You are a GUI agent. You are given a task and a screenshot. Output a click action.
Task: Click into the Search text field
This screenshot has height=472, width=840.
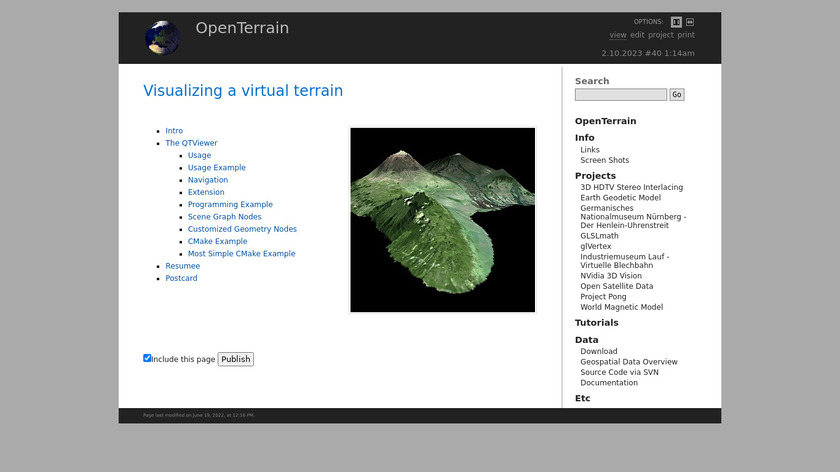[620, 95]
